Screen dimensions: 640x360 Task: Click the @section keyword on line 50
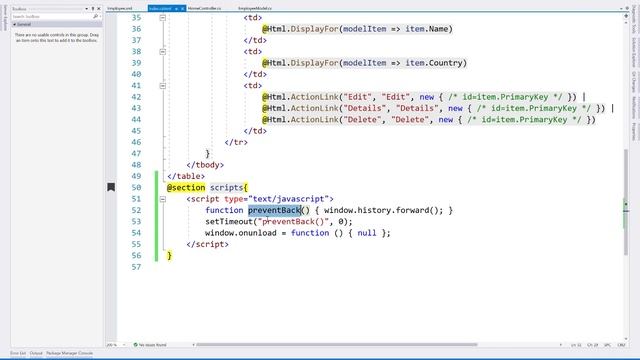pyautogui.click(x=186, y=187)
